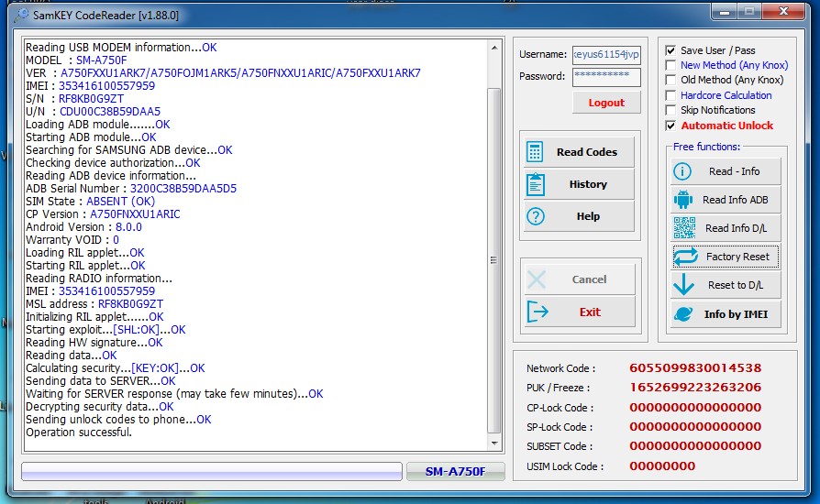
Task: Click the Operation successful line
Action: pos(79,432)
